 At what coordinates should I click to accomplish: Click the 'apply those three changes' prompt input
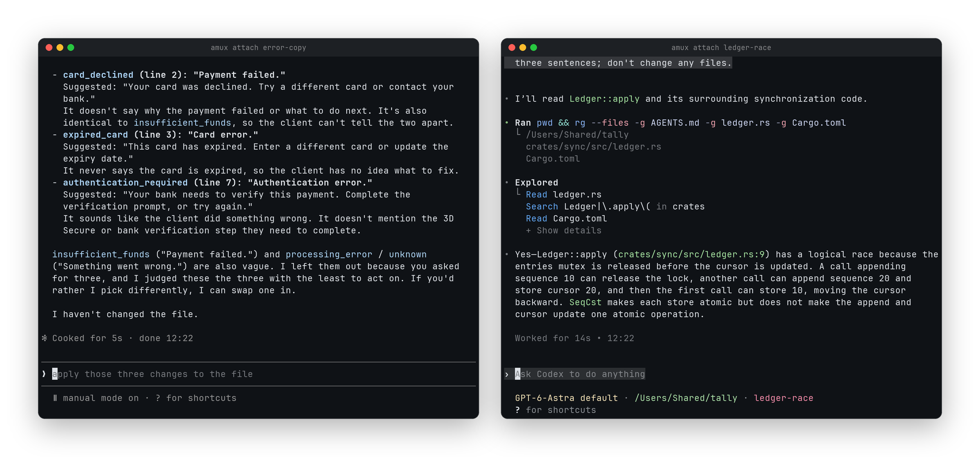coord(258,374)
